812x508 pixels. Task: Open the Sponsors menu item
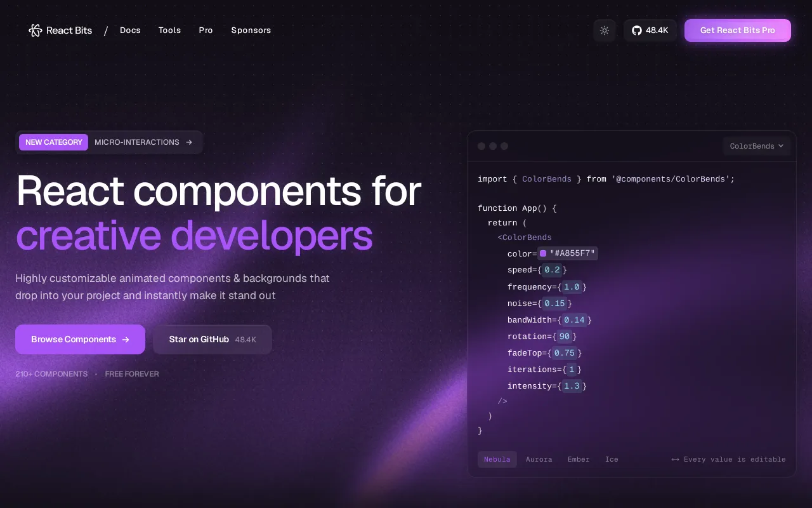click(x=251, y=30)
